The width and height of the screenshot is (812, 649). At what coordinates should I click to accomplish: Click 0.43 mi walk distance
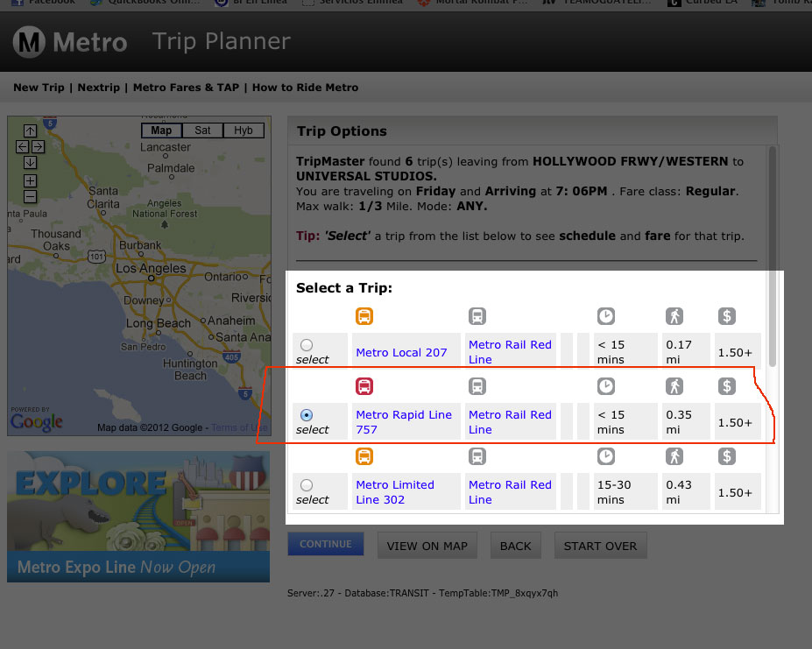678,492
